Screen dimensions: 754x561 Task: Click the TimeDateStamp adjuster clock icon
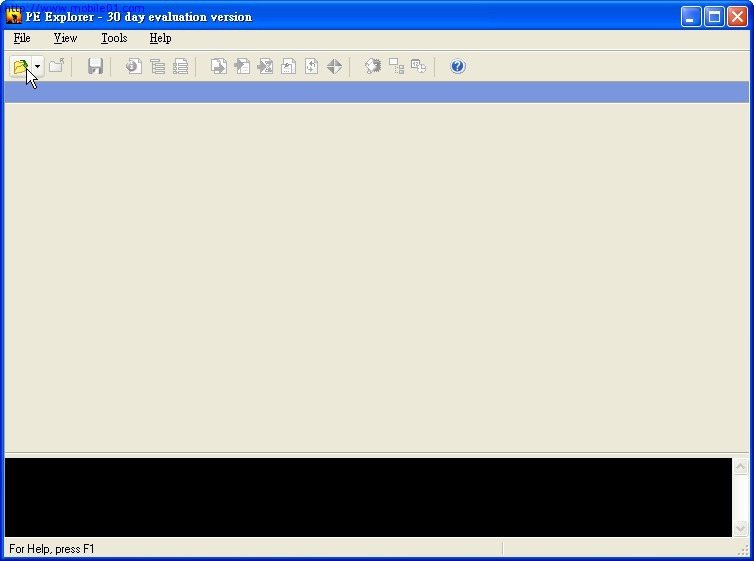click(x=418, y=66)
